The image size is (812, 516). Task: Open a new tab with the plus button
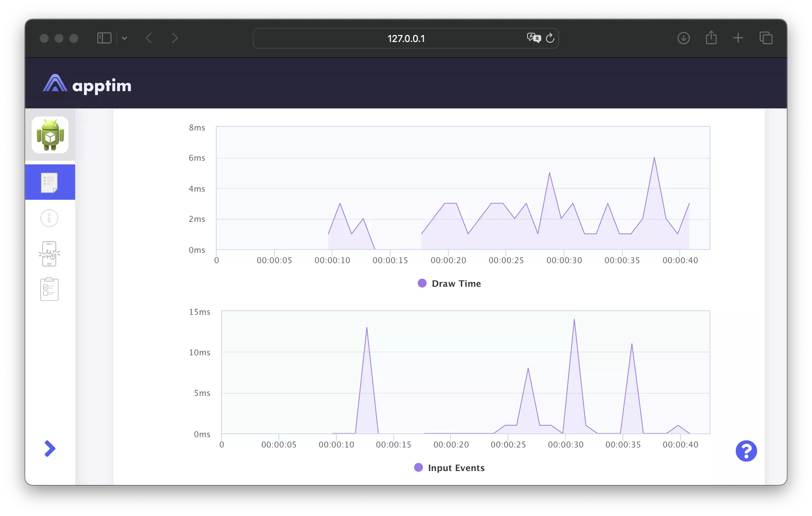coord(738,38)
